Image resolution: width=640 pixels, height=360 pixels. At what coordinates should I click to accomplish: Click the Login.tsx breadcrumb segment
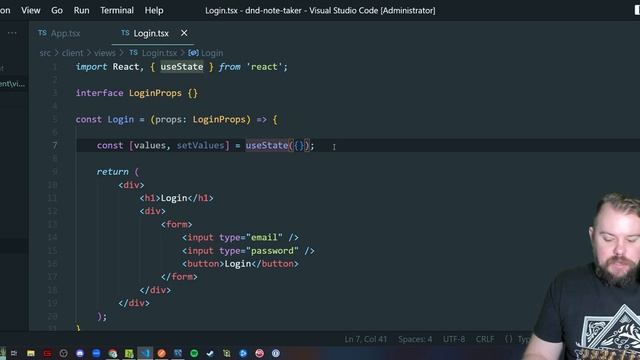[159, 53]
